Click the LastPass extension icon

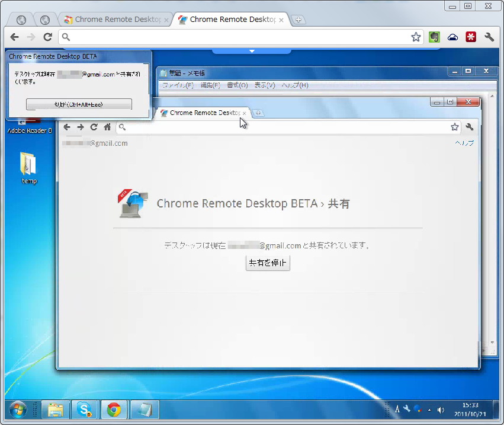471,37
